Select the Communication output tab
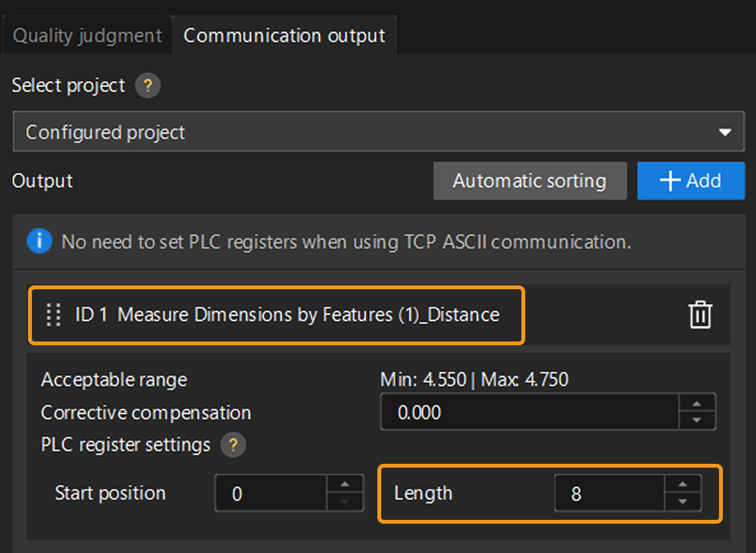This screenshot has height=553, width=756. (284, 36)
